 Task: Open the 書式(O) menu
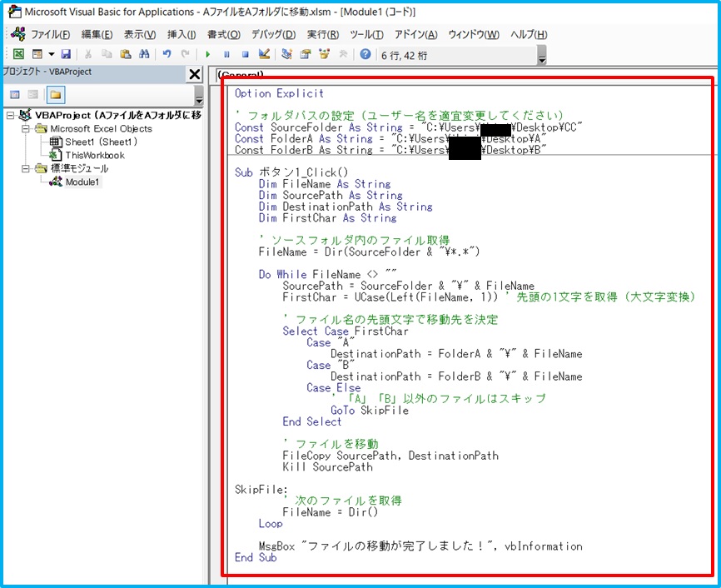pyautogui.click(x=223, y=34)
